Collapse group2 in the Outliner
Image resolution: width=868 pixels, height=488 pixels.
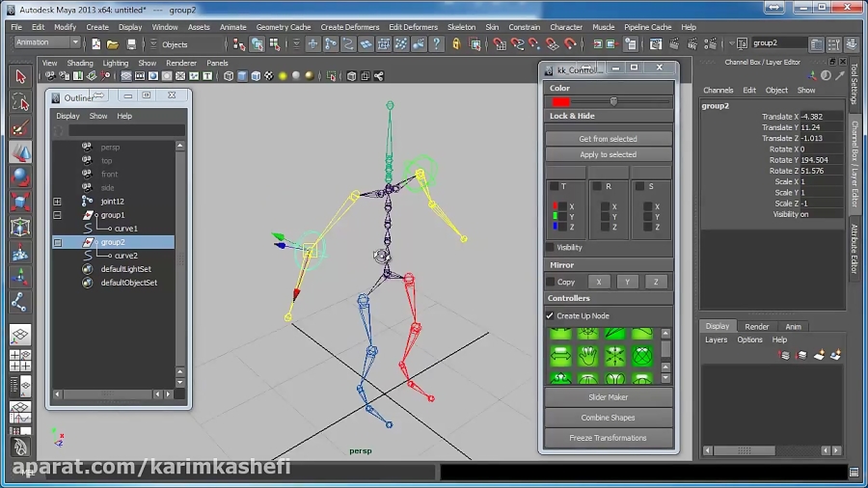(x=58, y=242)
